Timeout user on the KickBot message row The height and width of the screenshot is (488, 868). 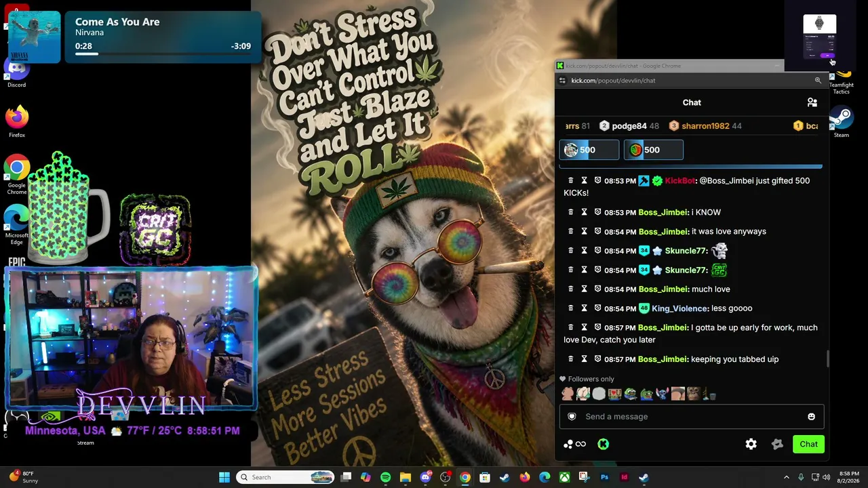click(x=584, y=181)
